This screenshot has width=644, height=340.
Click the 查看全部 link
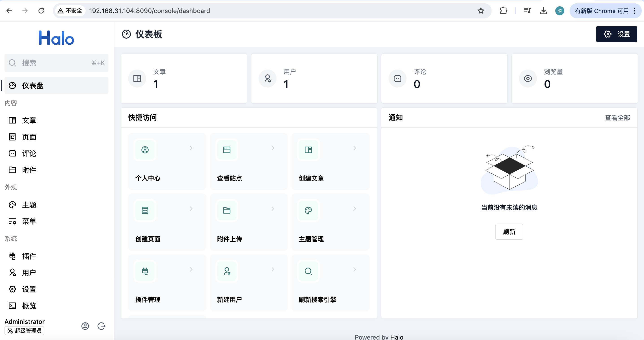click(617, 118)
